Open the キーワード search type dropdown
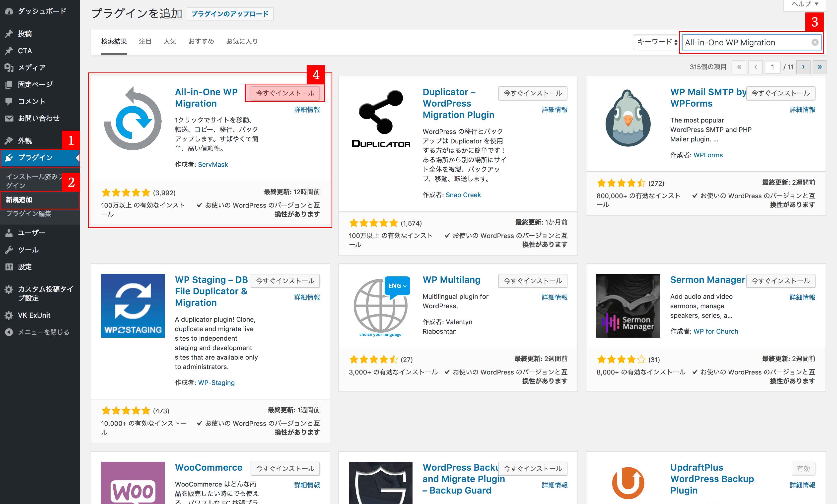This screenshot has height=504, width=837. coord(656,42)
